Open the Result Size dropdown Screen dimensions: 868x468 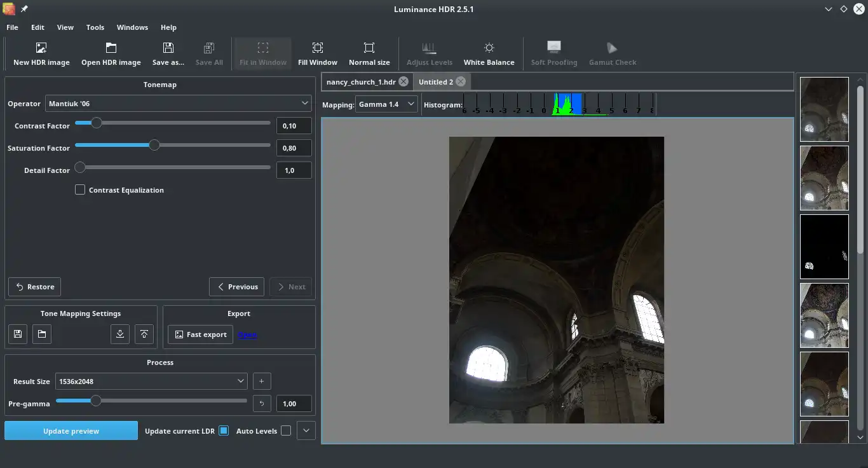point(151,382)
